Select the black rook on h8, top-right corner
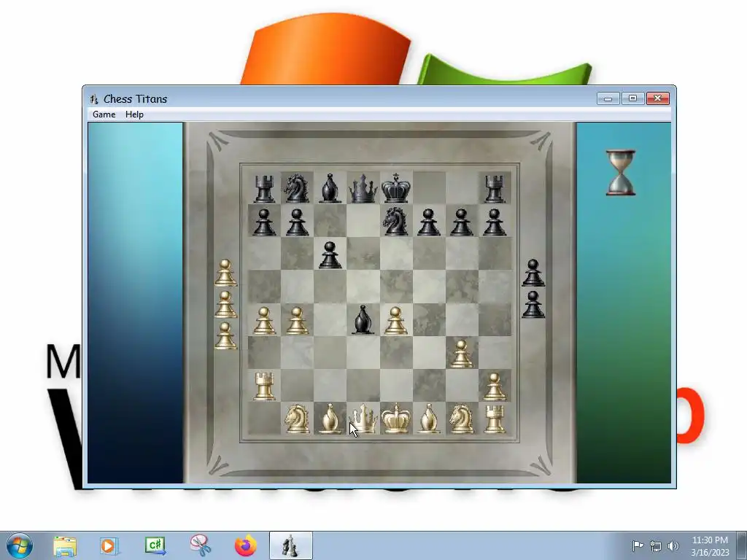Screen dimensions: 747x560 pyautogui.click(x=495, y=189)
